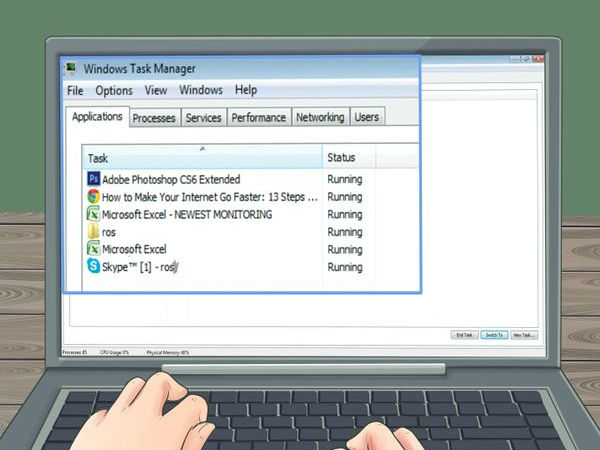600x450 pixels.
Task: Click Excel icon of plain Microsoft Excel task
Action: 93,249
